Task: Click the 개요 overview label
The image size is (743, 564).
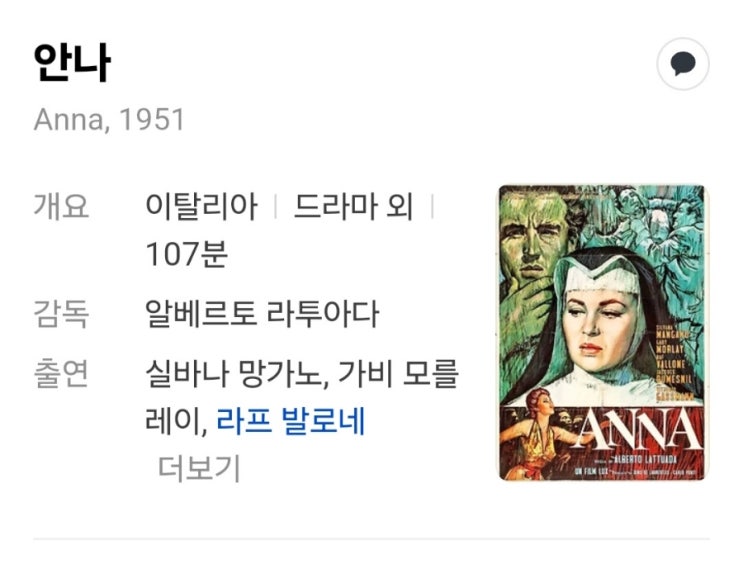Action: tap(61, 207)
